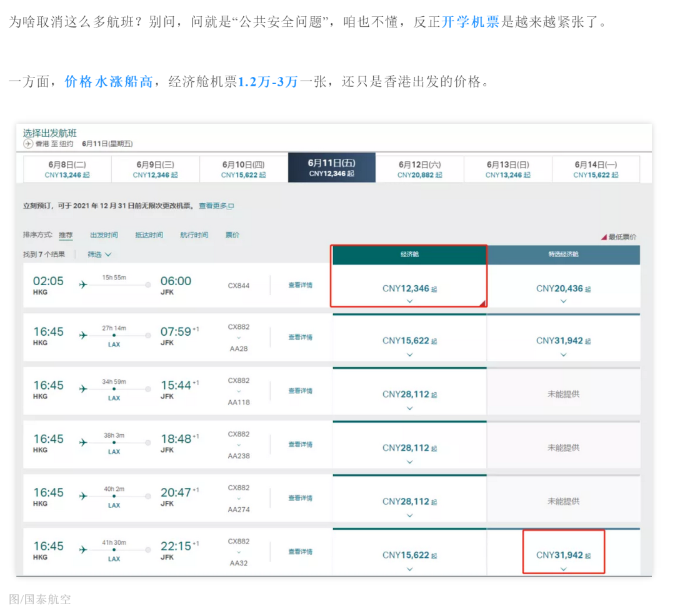Expand AA28 economy fare CNY15,622 chevron
This screenshot has width=675, height=616.
[x=410, y=355]
